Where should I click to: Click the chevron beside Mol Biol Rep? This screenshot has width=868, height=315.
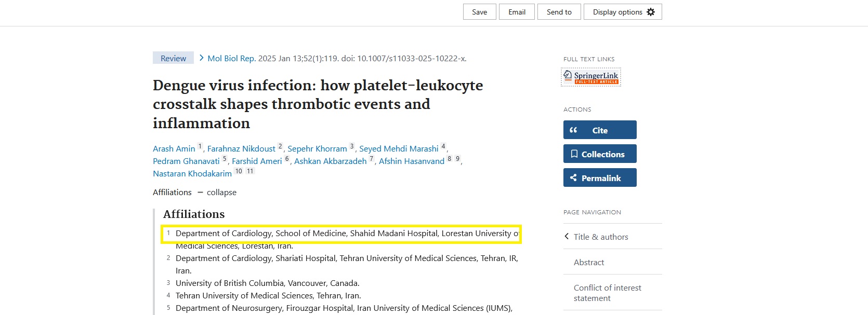pos(201,58)
